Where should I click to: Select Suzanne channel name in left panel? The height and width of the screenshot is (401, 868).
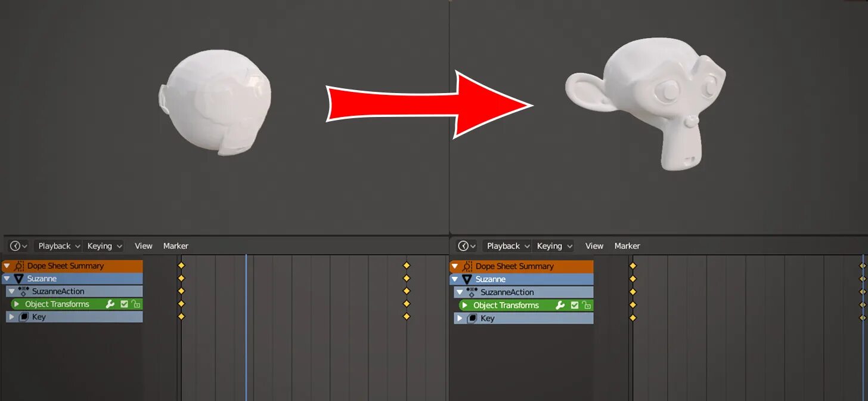(42, 279)
